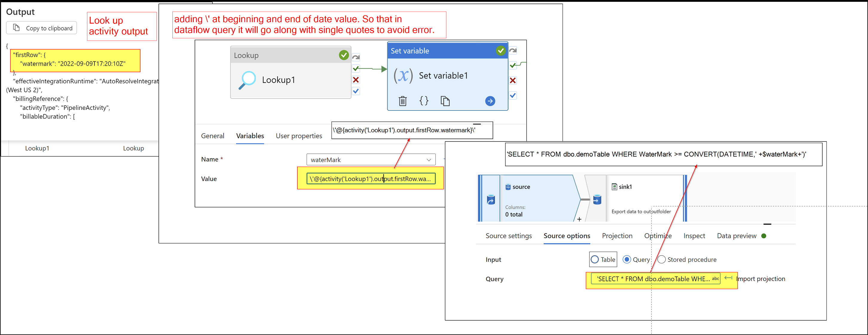Switch to the Variables tab
Screen dimensions: 868x335
click(250, 136)
